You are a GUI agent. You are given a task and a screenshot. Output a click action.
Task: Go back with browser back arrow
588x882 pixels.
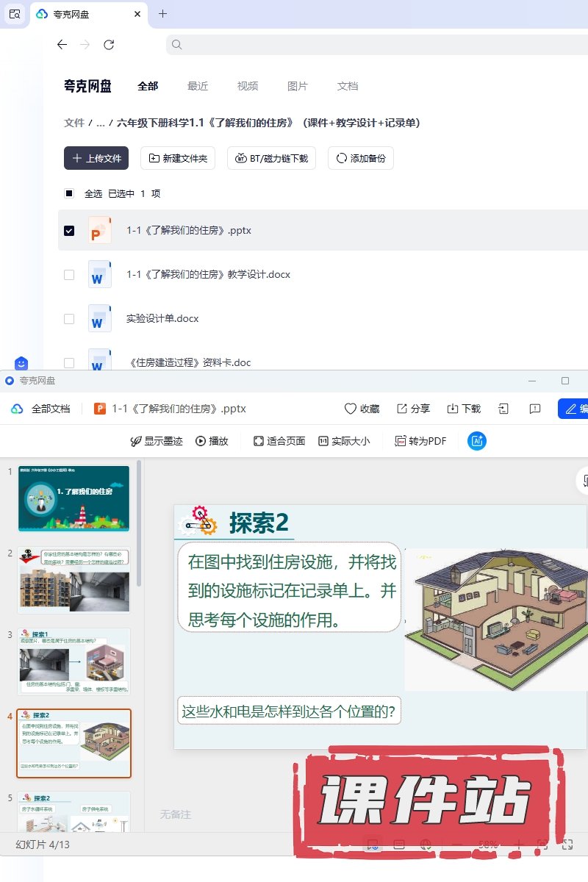coord(62,45)
